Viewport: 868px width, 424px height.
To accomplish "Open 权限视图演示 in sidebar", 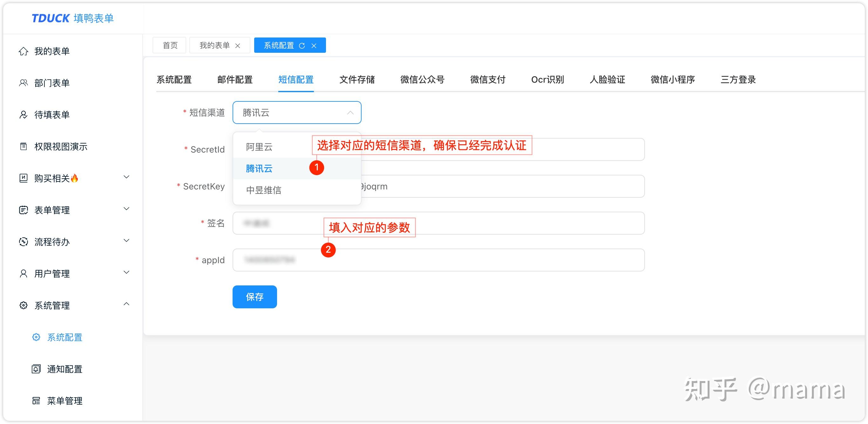I will pyautogui.click(x=61, y=147).
